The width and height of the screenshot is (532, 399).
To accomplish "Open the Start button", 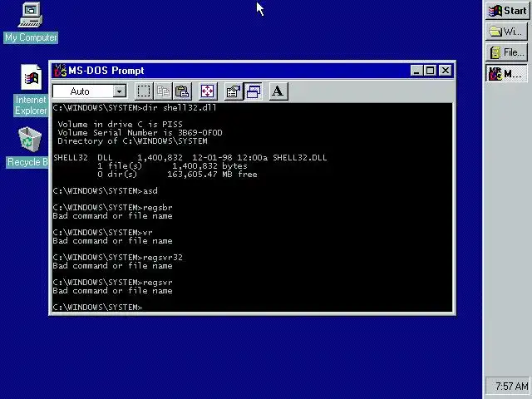I will point(507,11).
